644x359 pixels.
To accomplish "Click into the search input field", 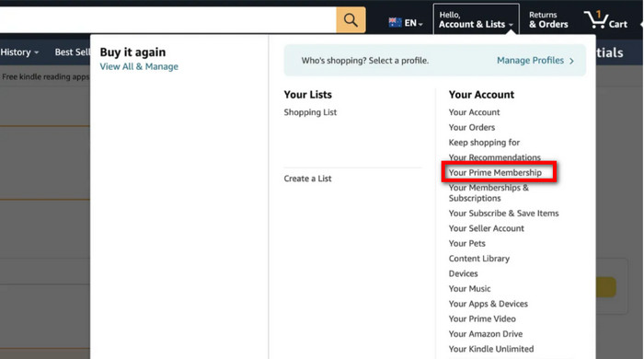I will click(168, 19).
